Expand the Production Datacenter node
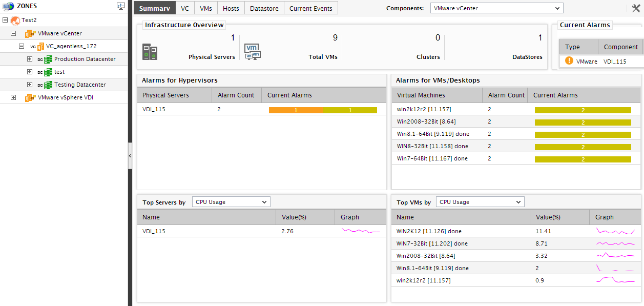The height and width of the screenshot is (306, 644). coord(30,59)
